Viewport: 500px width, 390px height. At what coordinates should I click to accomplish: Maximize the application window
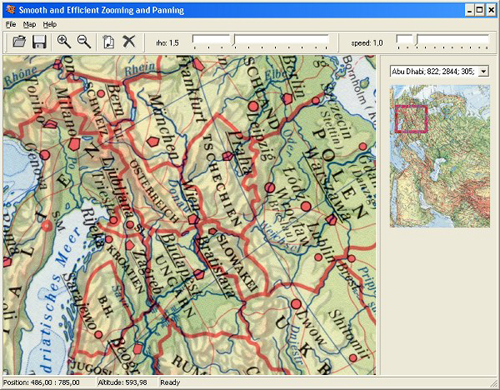480,10
